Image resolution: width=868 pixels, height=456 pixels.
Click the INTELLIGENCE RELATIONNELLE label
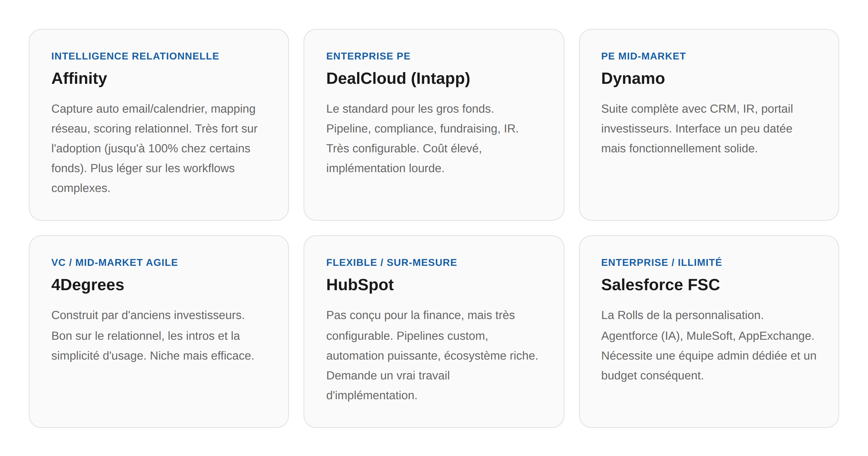[135, 56]
